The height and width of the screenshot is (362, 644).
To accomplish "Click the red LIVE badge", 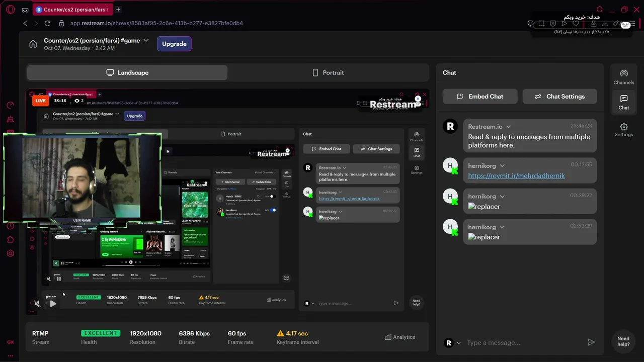I will (x=40, y=101).
